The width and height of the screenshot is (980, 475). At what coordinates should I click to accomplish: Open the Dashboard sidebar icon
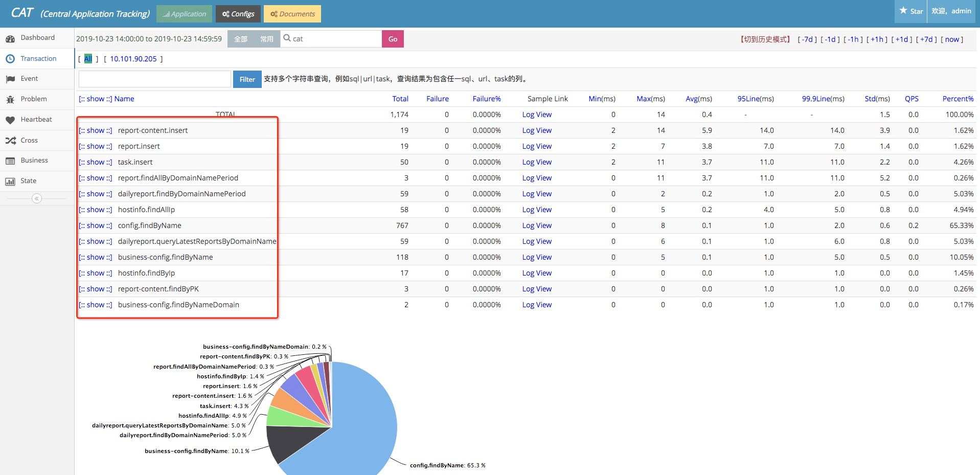pyautogui.click(x=10, y=38)
